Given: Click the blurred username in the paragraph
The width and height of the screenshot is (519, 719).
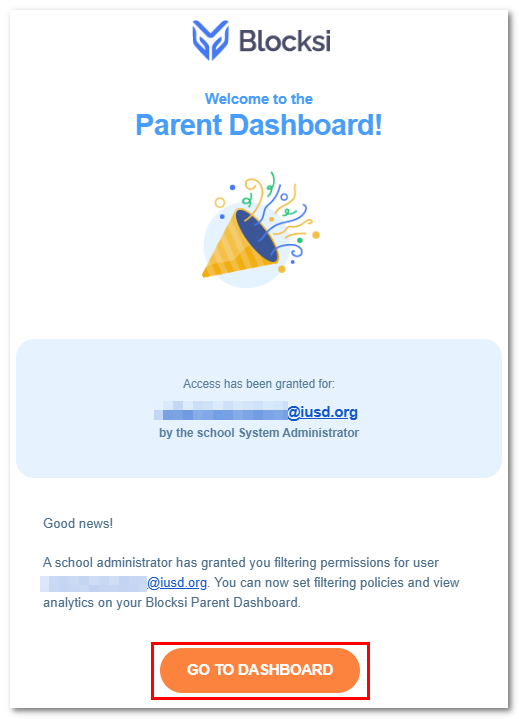Looking at the screenshot, I should click(x=94, y=583).
